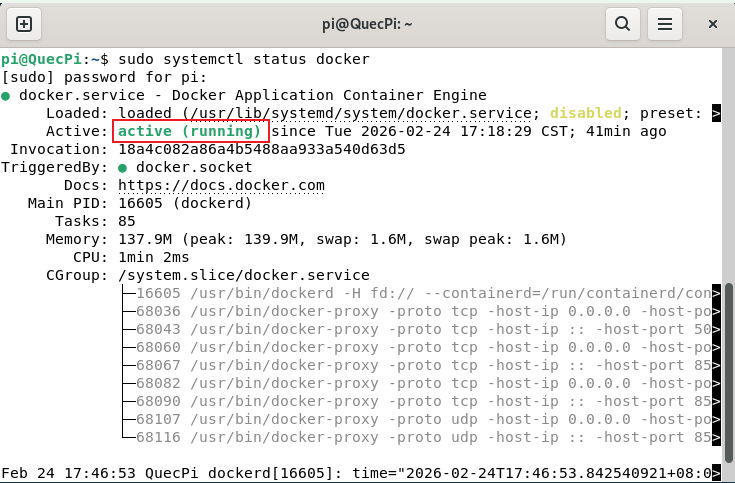Click the active (running) status text
Screen dimensions: 735x483
click(190, 131)
